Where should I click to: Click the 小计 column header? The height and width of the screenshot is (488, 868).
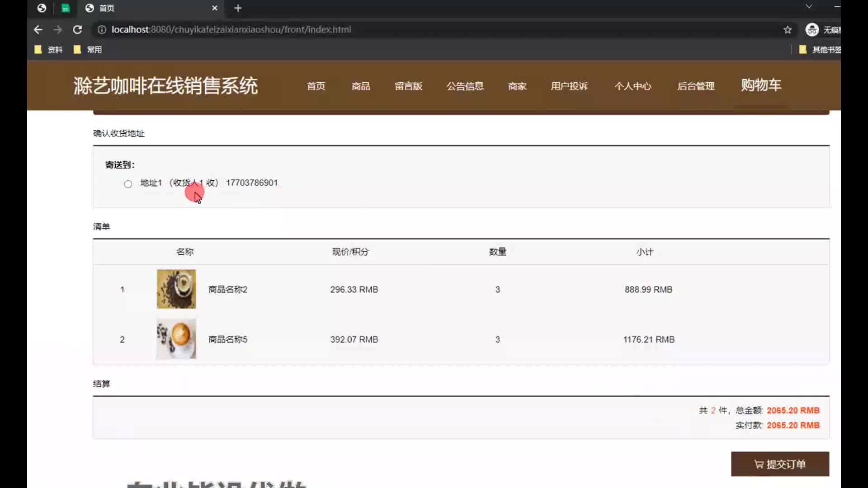(645, 252)
